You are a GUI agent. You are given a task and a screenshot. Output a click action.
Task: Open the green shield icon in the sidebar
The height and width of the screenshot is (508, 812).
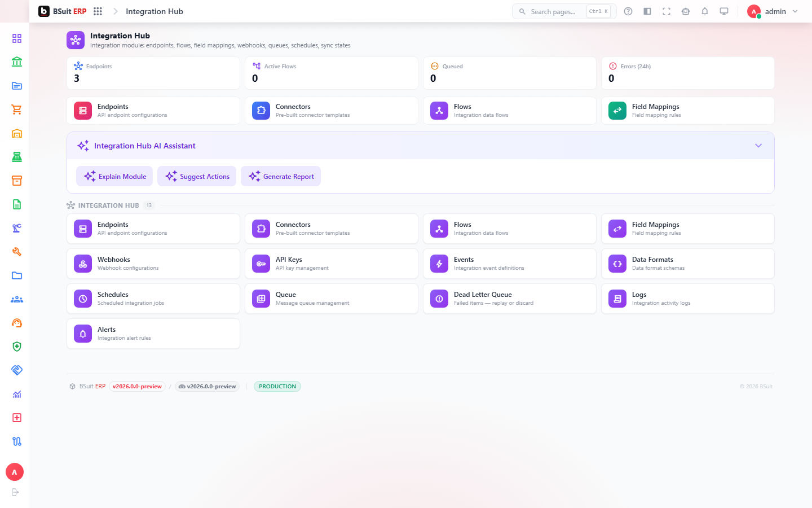pos(17,347)
